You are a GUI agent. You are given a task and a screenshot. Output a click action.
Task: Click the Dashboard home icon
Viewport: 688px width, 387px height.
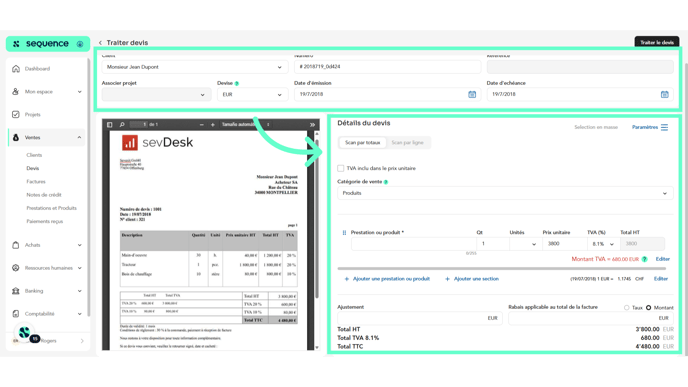pyautogui.click(x=16, y=68)
